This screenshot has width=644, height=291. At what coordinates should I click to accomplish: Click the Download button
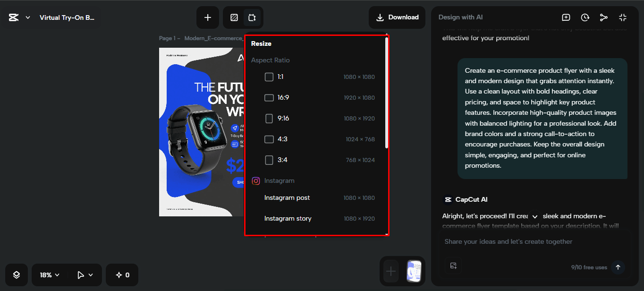click(x=397, y=17)
